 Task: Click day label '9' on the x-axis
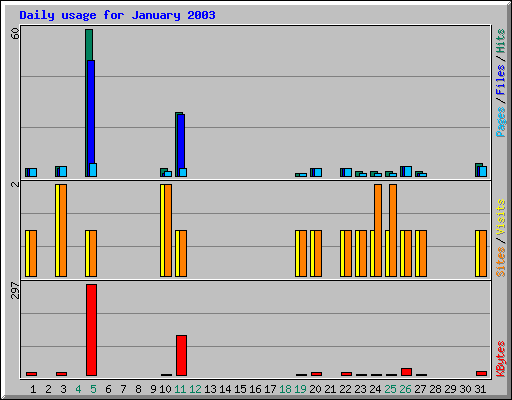tap(153, 389)
